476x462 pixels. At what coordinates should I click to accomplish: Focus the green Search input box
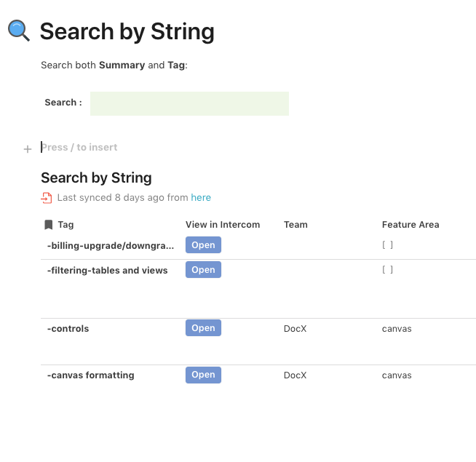click(x=189, y=103)
